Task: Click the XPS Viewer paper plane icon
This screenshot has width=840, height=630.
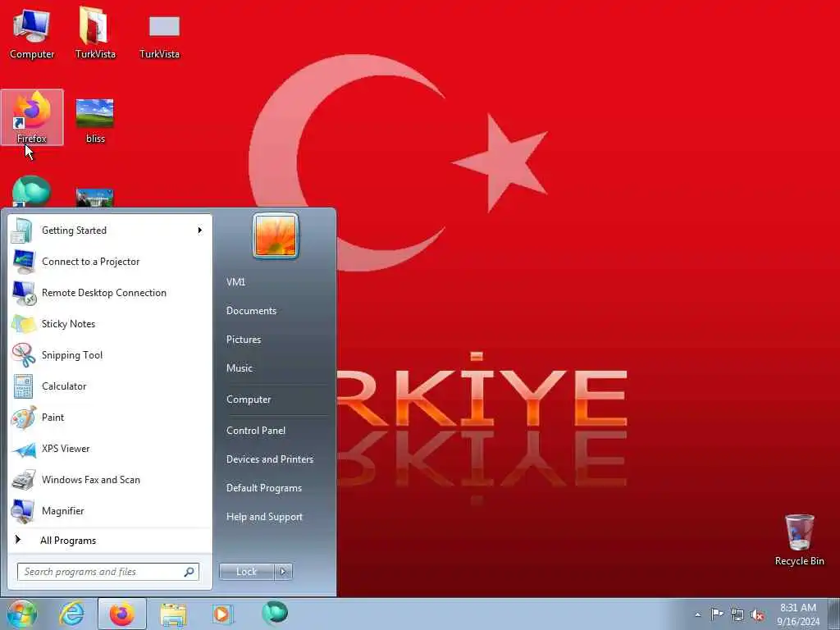Action: pos(24,449)
